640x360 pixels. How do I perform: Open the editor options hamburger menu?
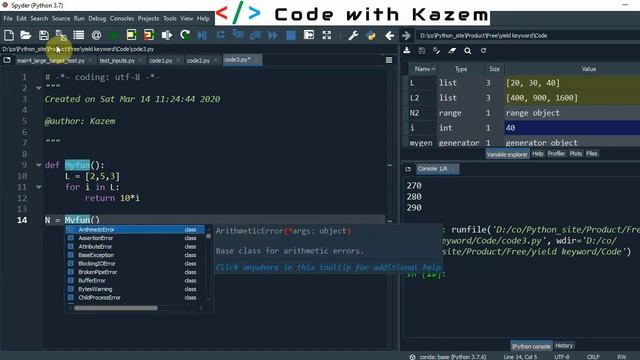(389, 60)
